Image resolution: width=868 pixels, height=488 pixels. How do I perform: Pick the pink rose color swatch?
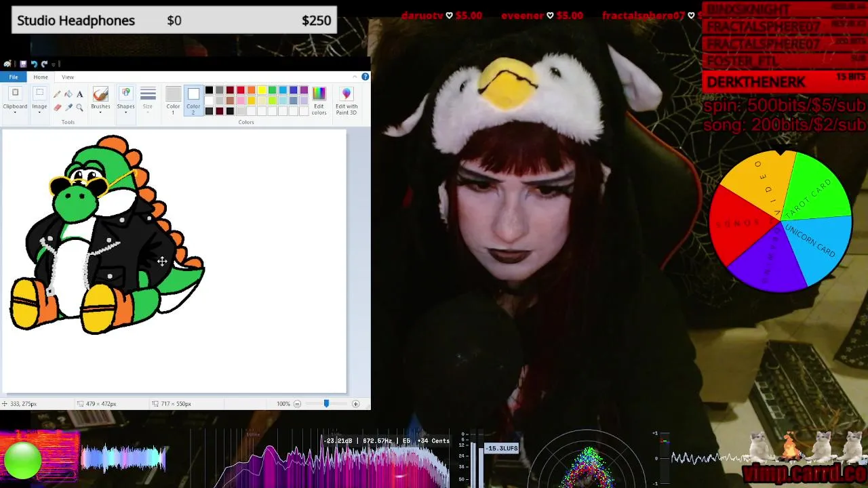coord(241,100)
